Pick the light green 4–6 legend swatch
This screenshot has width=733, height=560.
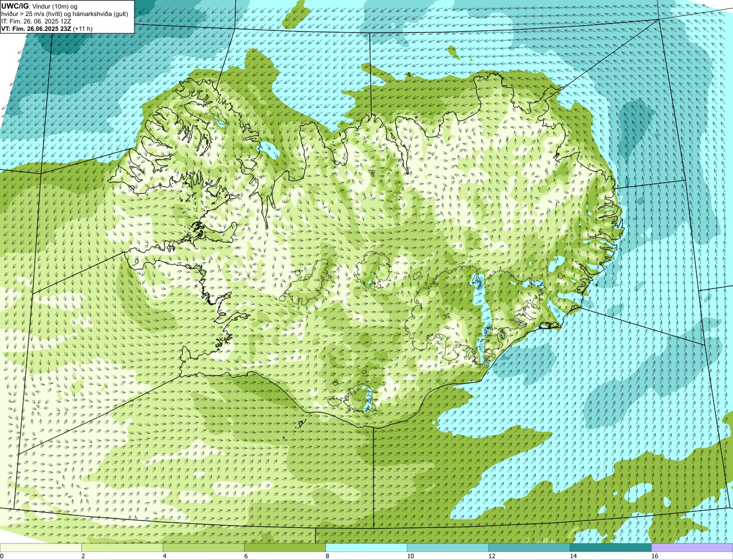click(204, 547)
